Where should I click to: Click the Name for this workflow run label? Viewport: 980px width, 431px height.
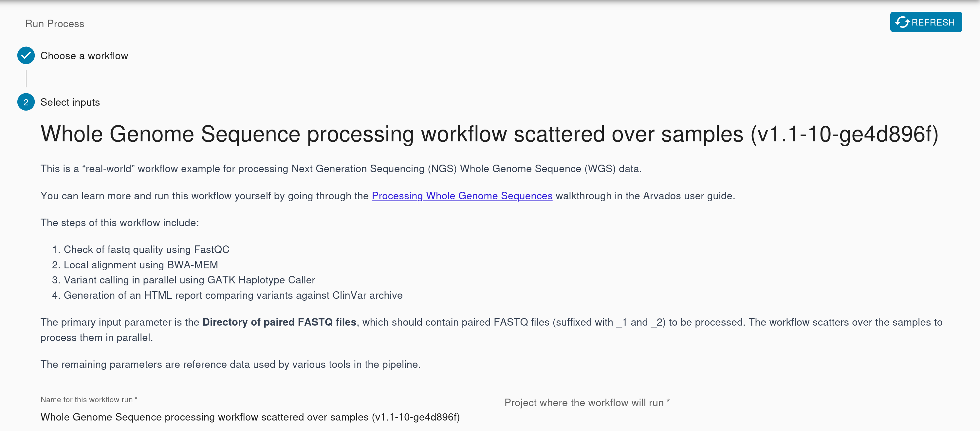(89, 400)
